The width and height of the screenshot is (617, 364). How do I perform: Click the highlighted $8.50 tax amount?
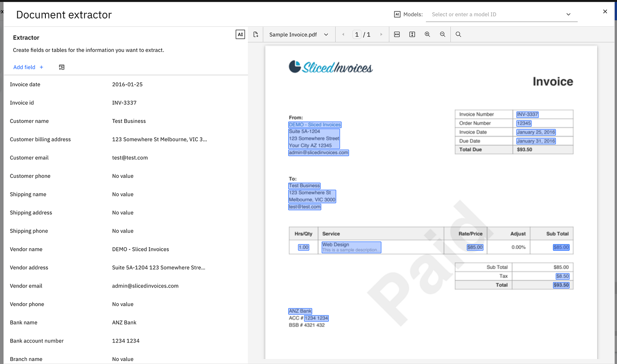coord(562,276)
